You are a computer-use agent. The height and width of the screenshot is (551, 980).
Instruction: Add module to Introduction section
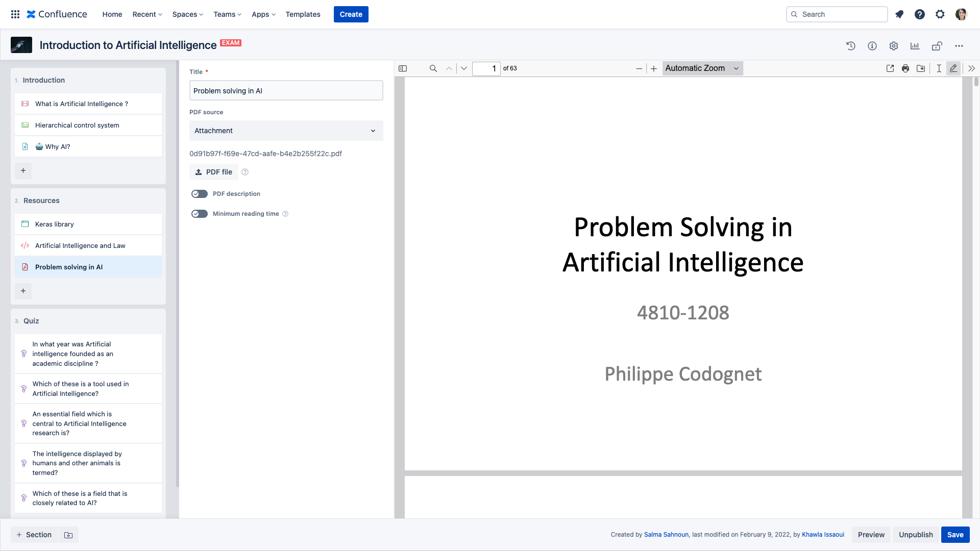click(x=23, y=170)
